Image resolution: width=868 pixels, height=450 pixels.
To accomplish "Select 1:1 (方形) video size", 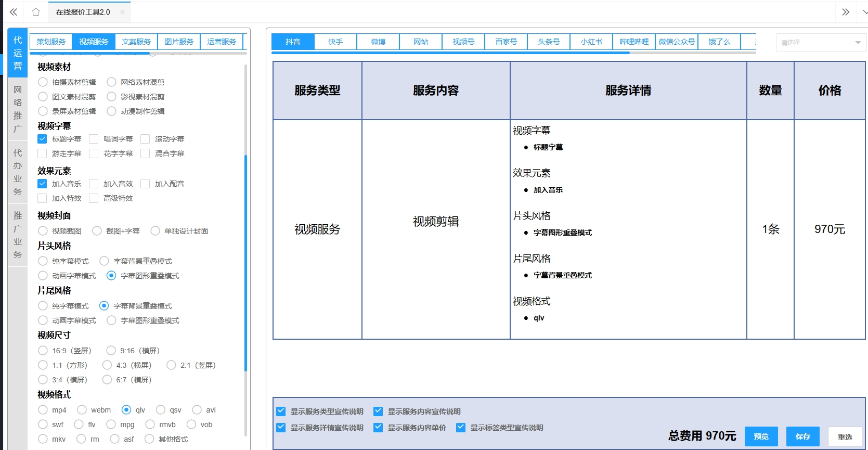I will (x=43, y=365).
